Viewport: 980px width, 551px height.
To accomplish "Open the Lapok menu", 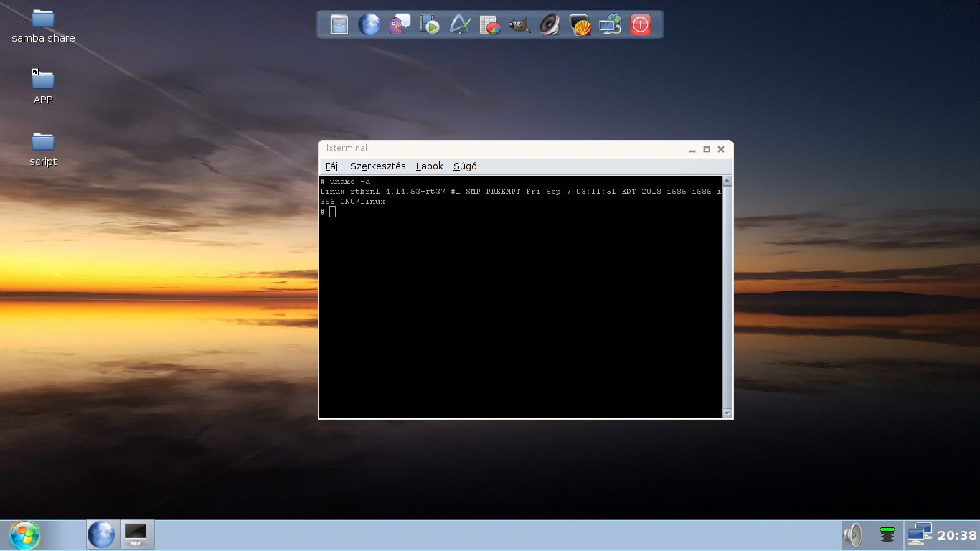I will [430, 166].
